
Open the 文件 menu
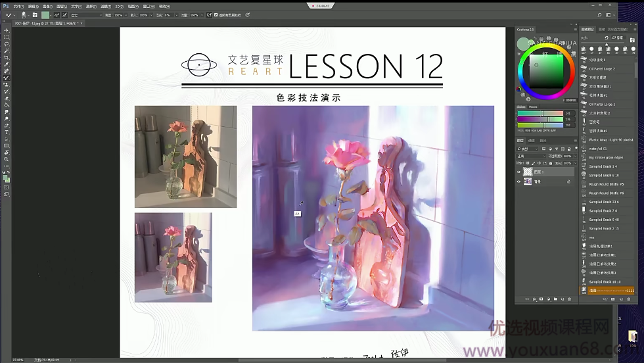pos(18,7)
